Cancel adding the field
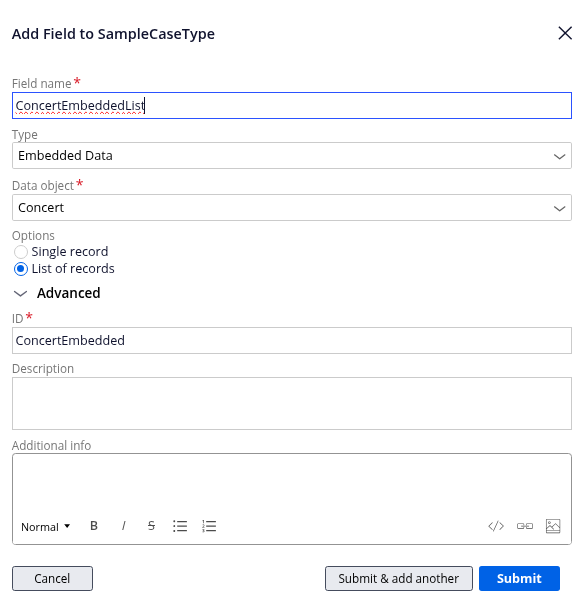 click(52, 579)
